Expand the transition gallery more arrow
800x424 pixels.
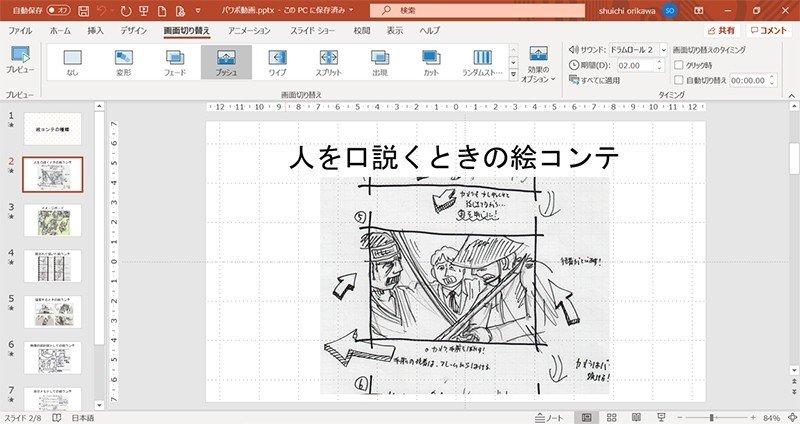(514, 74)
